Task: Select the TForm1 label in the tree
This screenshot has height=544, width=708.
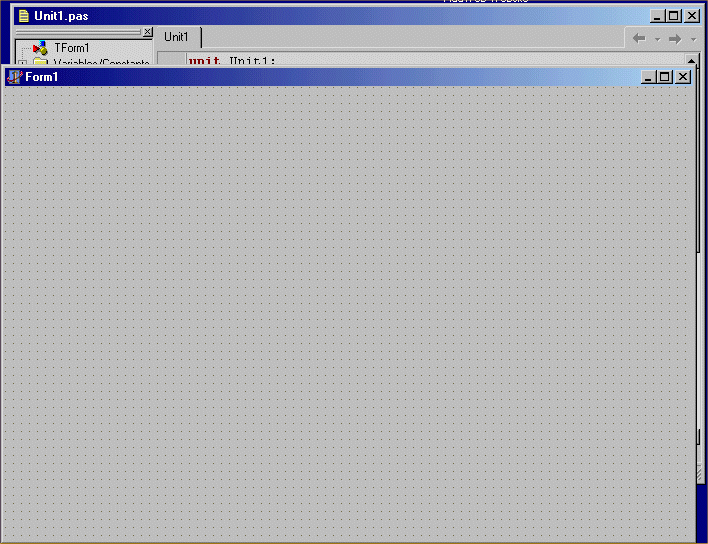Action: [72, 48]
